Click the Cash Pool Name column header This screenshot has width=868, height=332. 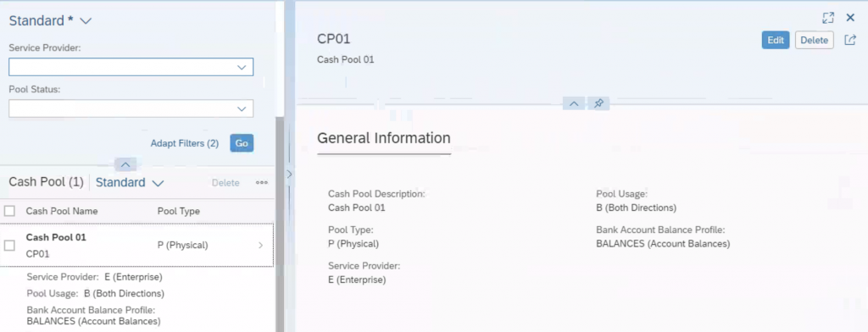[62, 211]
